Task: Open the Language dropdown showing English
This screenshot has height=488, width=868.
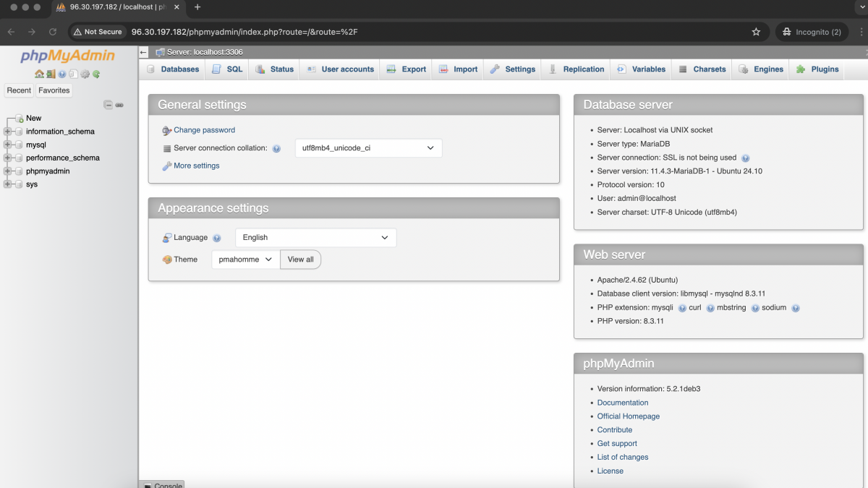Action: (315, 238)
